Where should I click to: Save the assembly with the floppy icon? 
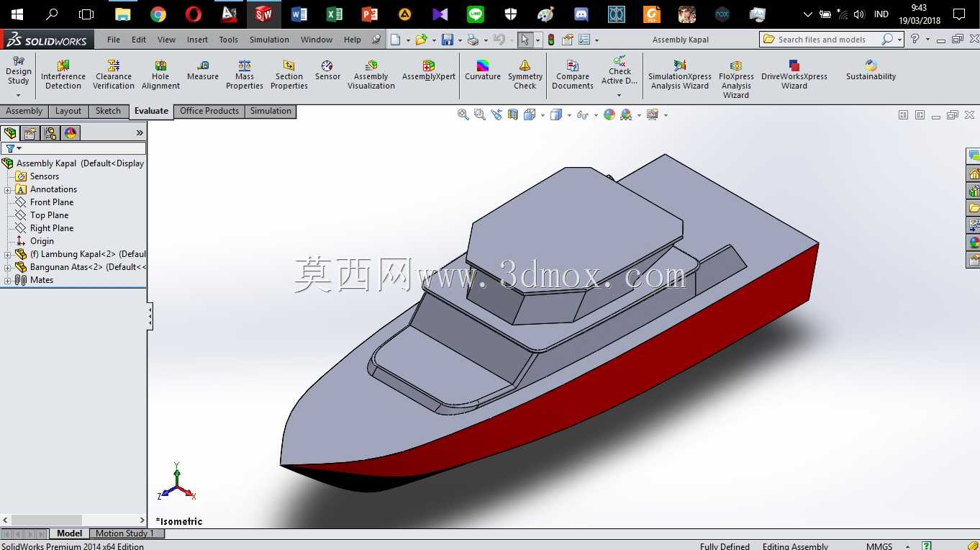tap(448, 40)
